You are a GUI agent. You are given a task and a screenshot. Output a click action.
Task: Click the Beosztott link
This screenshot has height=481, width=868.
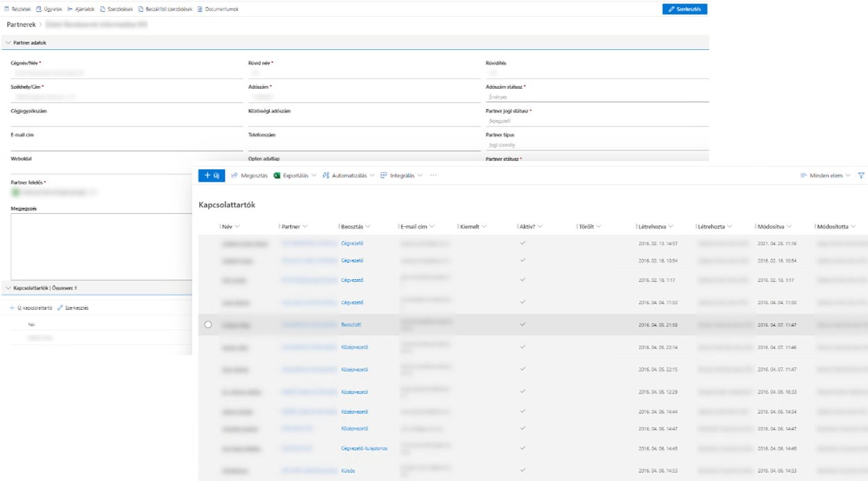351,324
